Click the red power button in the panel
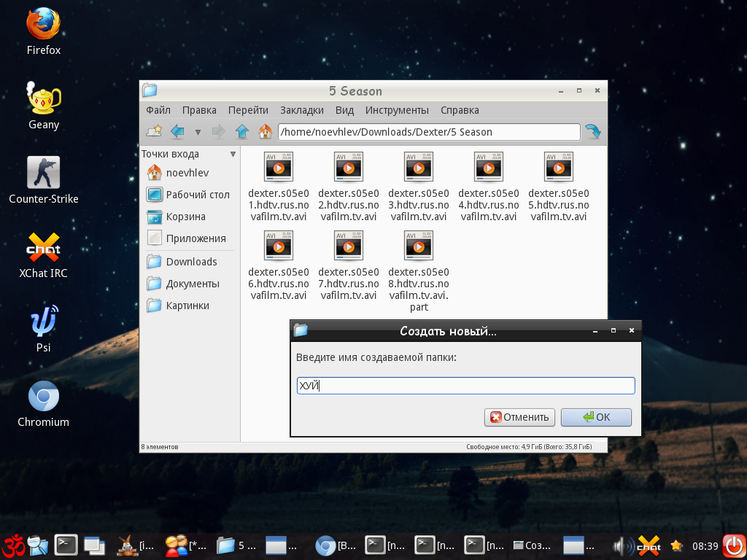The image size is (747, 560). [x=733, y=545]
